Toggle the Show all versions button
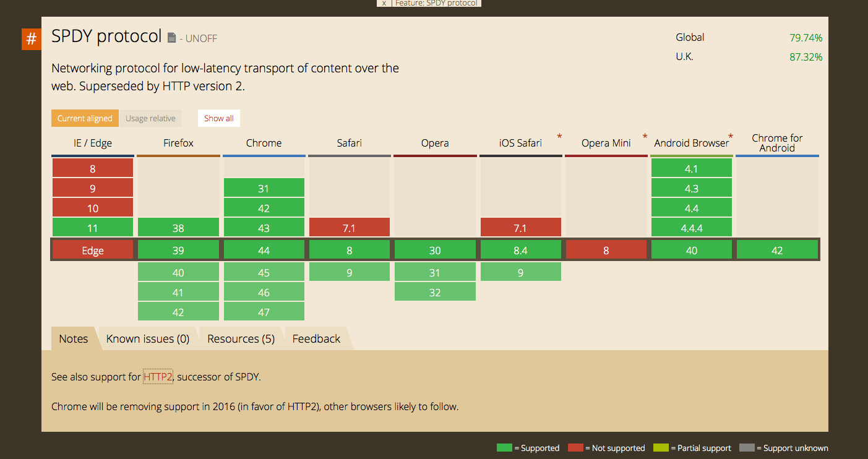Viewport: 868px width, 459px height. [219, 118]
